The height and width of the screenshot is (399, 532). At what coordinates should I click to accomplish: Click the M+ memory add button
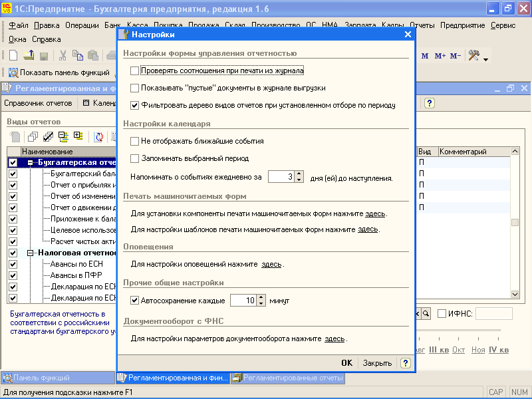click(x=440, y=56)
